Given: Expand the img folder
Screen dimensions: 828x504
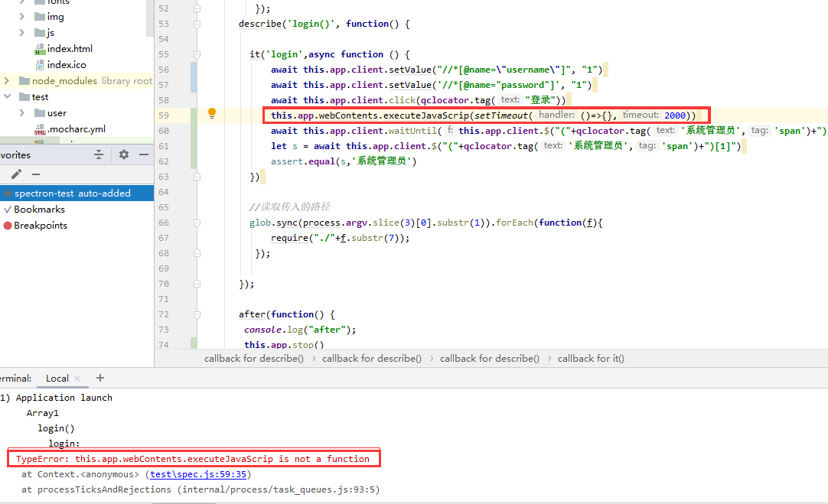Looking at the screenshot, I should click(23, 17).
